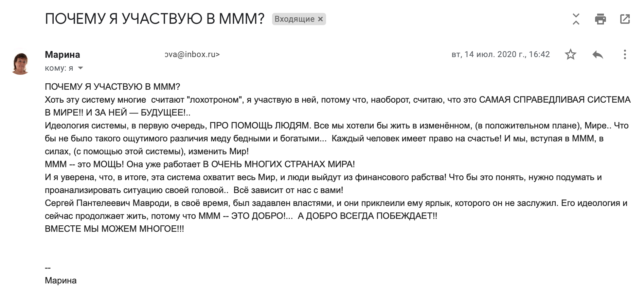644x295 pixels.
Task: Open the three-dot more options menu
Action: 625,54
